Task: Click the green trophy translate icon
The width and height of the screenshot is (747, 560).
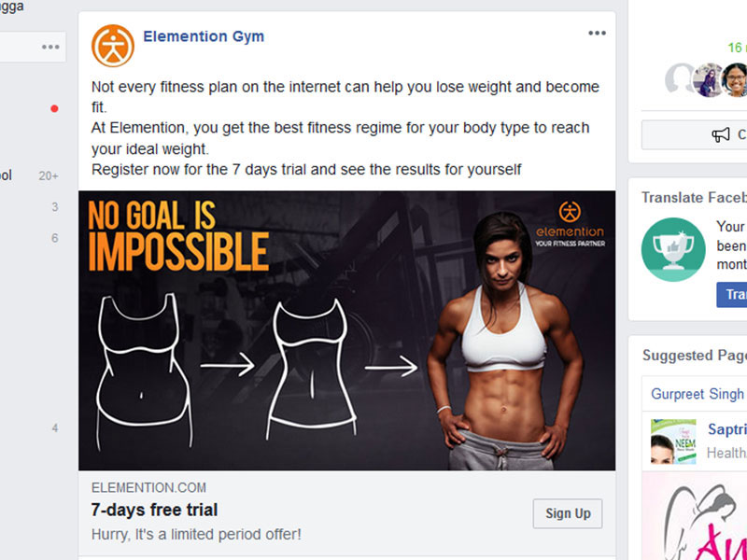Action: point(673,249)
